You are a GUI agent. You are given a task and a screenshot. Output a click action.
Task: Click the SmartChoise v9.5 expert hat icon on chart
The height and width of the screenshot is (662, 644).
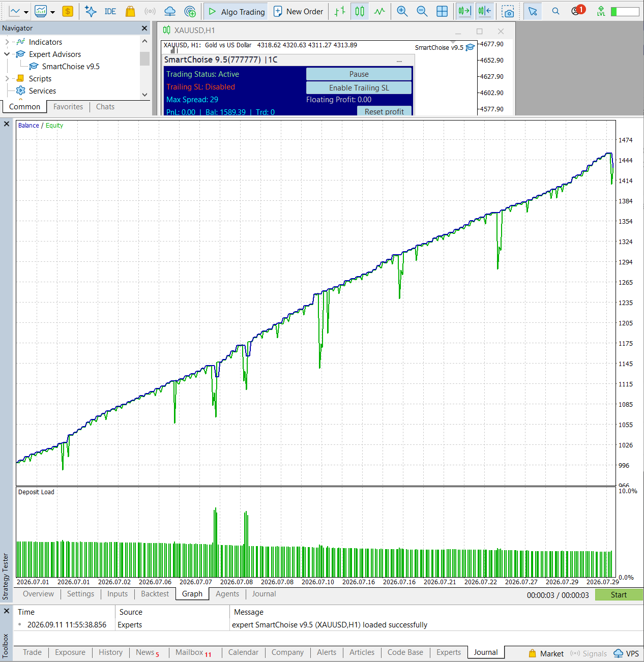tap(471, 47)
